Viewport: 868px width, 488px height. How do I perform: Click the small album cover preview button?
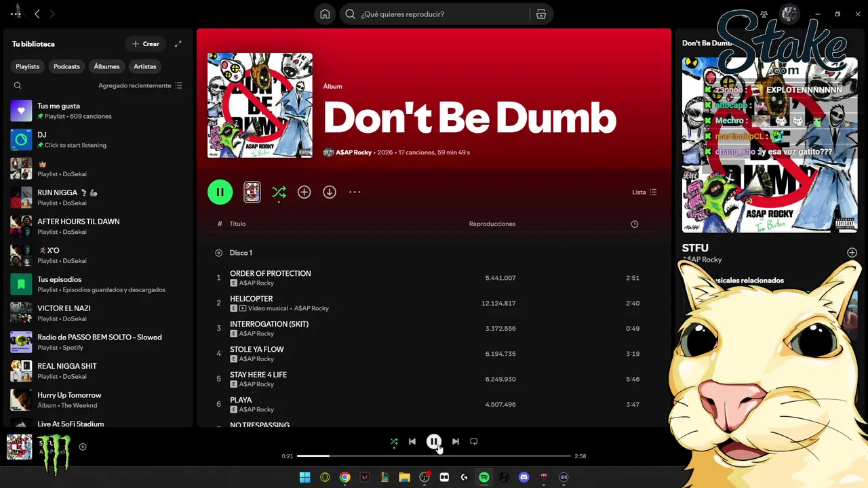click(x=252, y=192)
